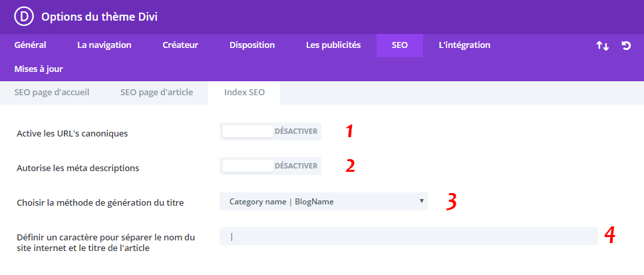Image resolution: width=644 pixels, height=275 pixels.
Task: Click the Divi logo icon
Action: [23, 17]
